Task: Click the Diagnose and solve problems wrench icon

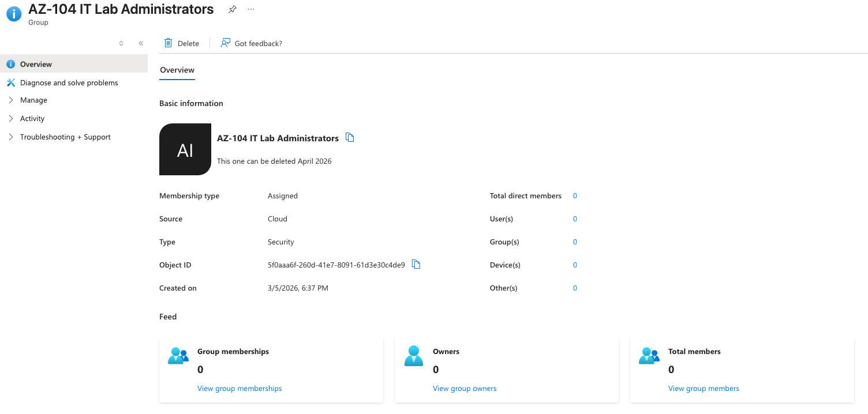Action: pos(11,83)
